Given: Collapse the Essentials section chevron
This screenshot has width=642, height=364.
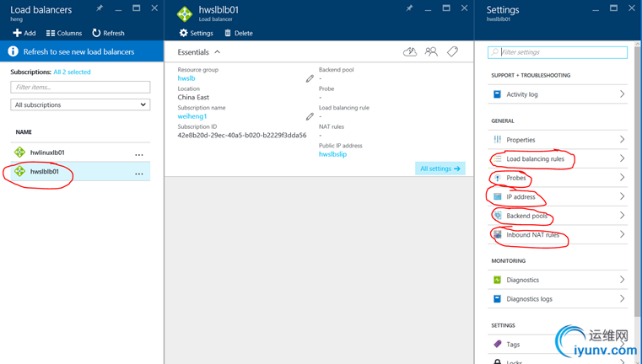Looking at the screenshot, I should coord(218,52).
